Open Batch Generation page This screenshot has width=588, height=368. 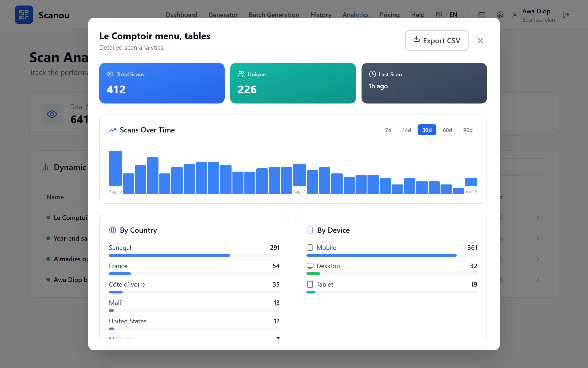point(274,15)
